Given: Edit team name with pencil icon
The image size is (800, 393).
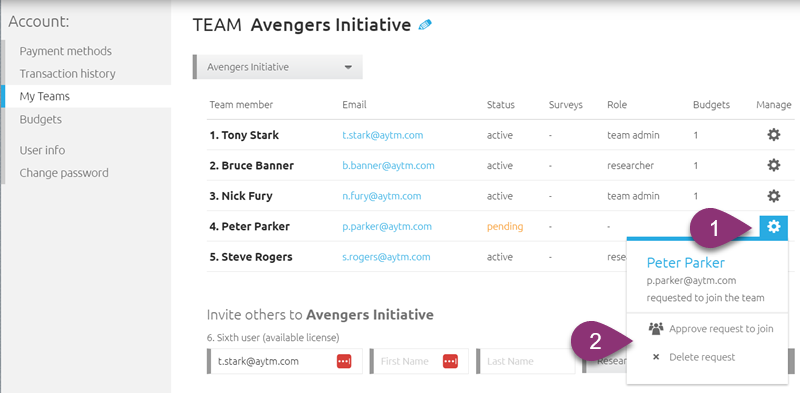Looking at the screenshot, I should point(424,24).
